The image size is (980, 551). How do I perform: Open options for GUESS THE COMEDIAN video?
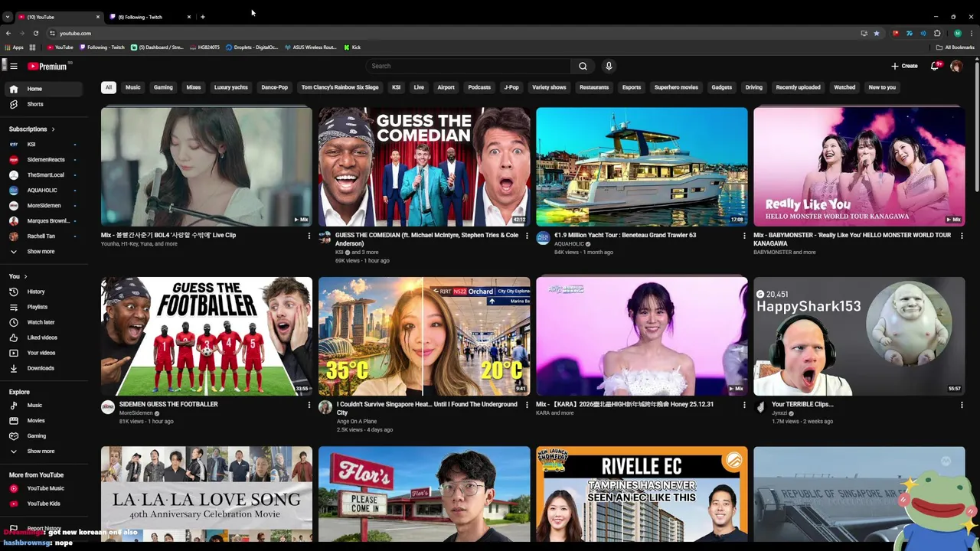pos(527,236)
